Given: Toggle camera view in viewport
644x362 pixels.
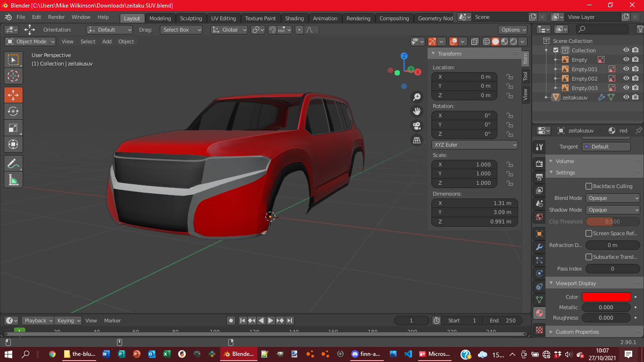Looking at the screenshot, I should tap(417, 126).
